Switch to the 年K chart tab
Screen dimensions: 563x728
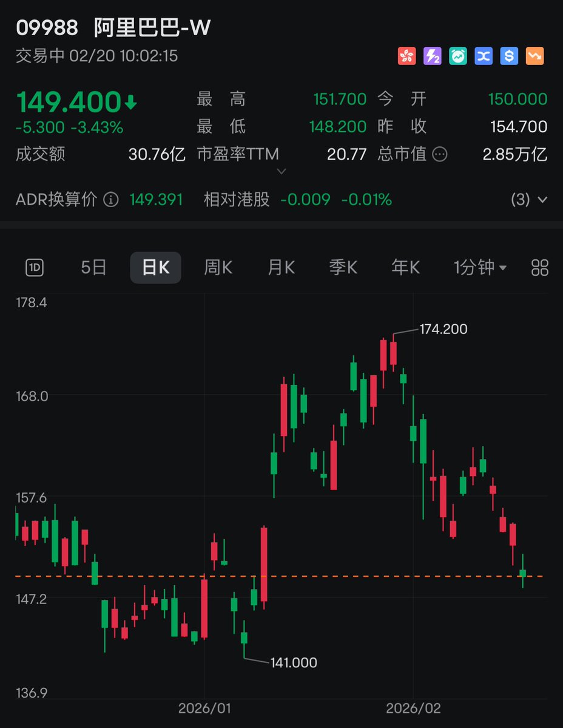406,267
